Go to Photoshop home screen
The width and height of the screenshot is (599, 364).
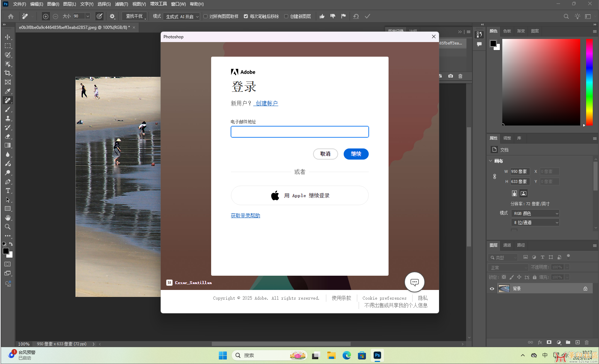11,16
